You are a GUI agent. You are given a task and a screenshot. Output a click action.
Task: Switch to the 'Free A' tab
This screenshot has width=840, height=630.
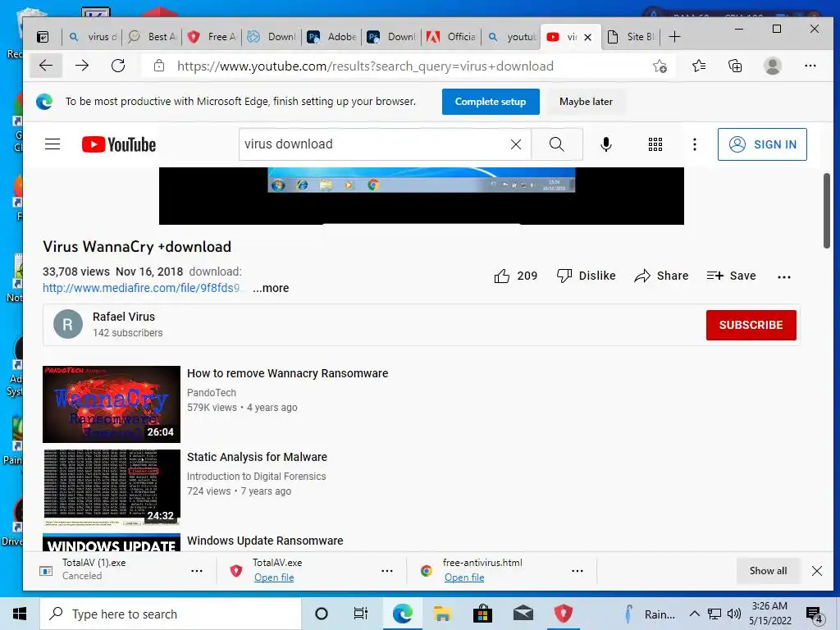coord(212,37)
